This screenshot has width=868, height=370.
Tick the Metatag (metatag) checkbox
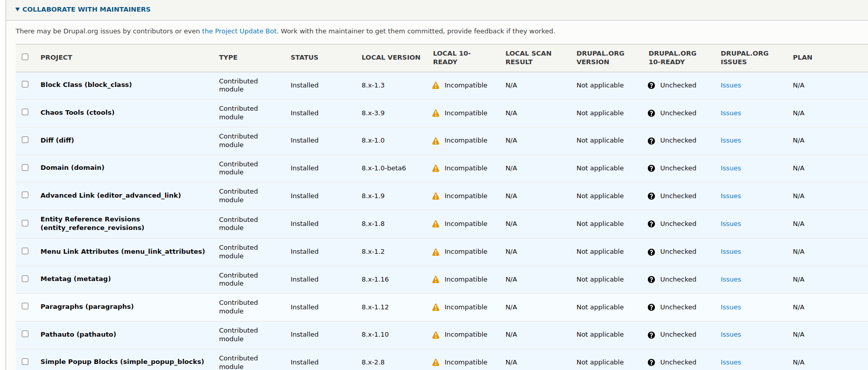25,279
